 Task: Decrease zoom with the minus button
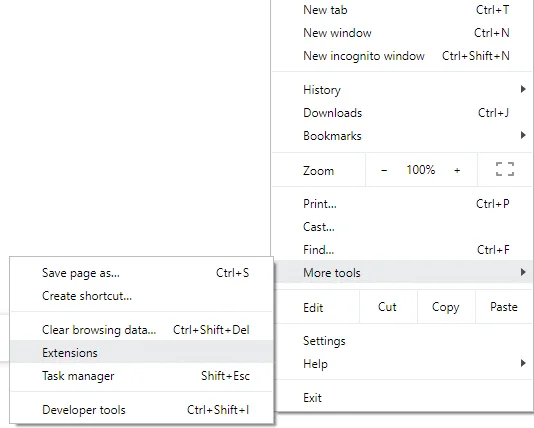[384, 170]
